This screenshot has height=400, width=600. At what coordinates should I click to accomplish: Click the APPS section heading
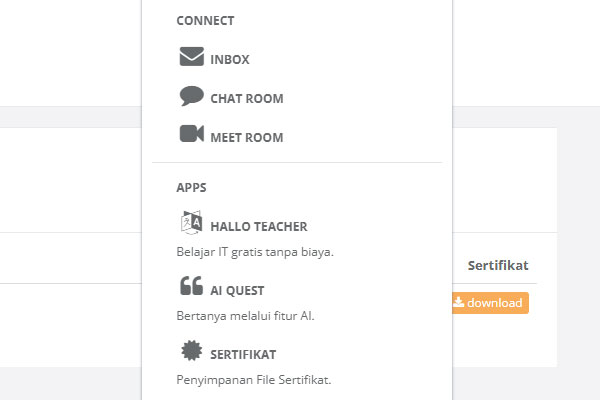point(191,188)
